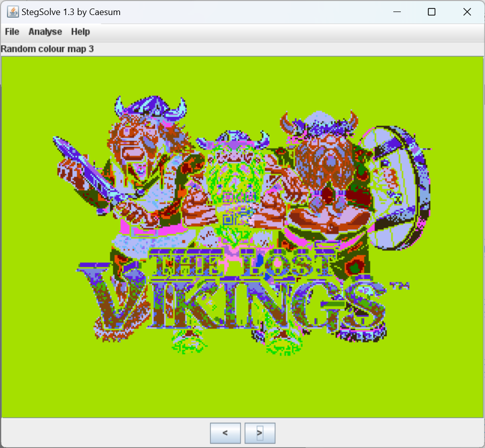Maximize the StegSolve window
This screenshot has height=448, width=485.
coord(431,12)
